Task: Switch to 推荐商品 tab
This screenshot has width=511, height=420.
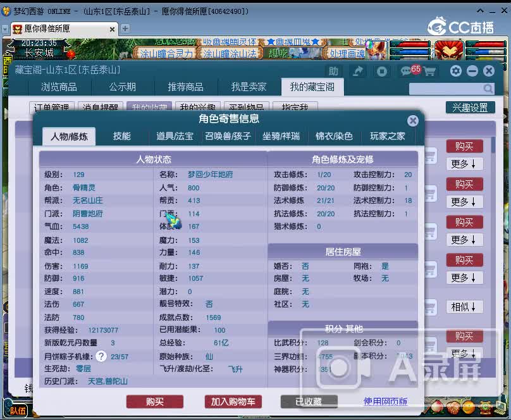Action: (x=185, y=87)
